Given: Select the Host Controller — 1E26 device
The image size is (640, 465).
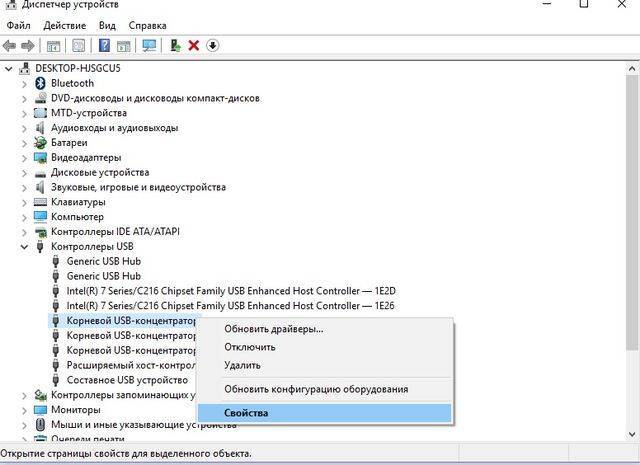Looking at the screenshot, I should point(230,306).
